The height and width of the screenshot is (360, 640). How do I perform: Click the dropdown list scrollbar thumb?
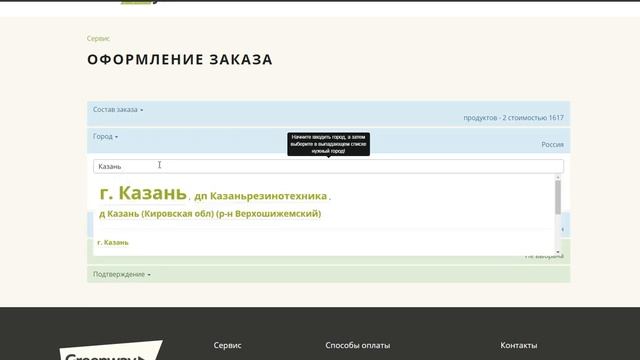(558, 197)
